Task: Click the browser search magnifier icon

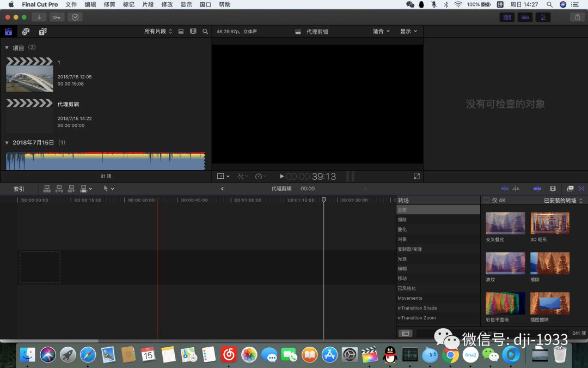Action: tap(205, 32)
